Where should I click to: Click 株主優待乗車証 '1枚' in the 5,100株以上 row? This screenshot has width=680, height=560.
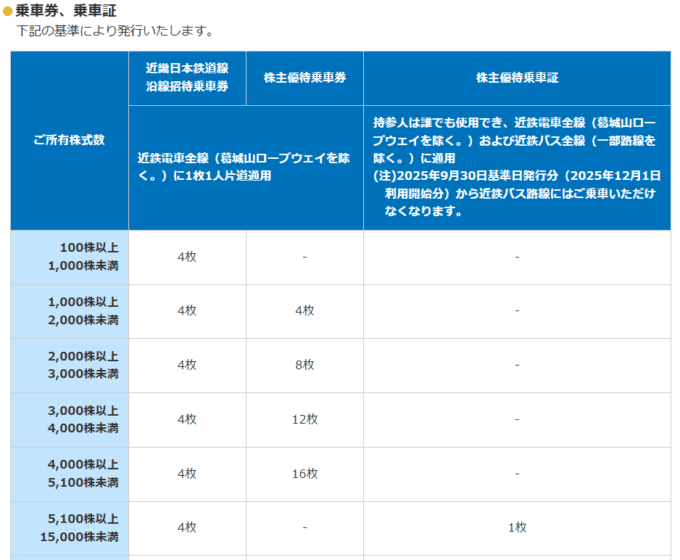(517, 528)
